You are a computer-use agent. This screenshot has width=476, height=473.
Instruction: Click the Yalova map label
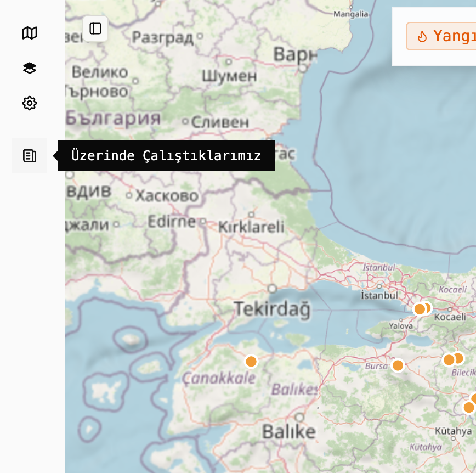401,326
